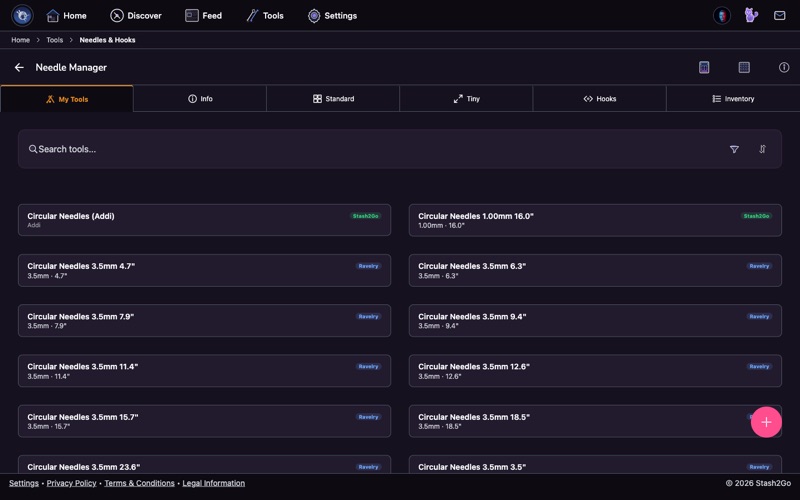Image resolution: width=800 pixels, height=500 pixels.
Task: Select the My Tools tab
Action: (x=67, y=99)
